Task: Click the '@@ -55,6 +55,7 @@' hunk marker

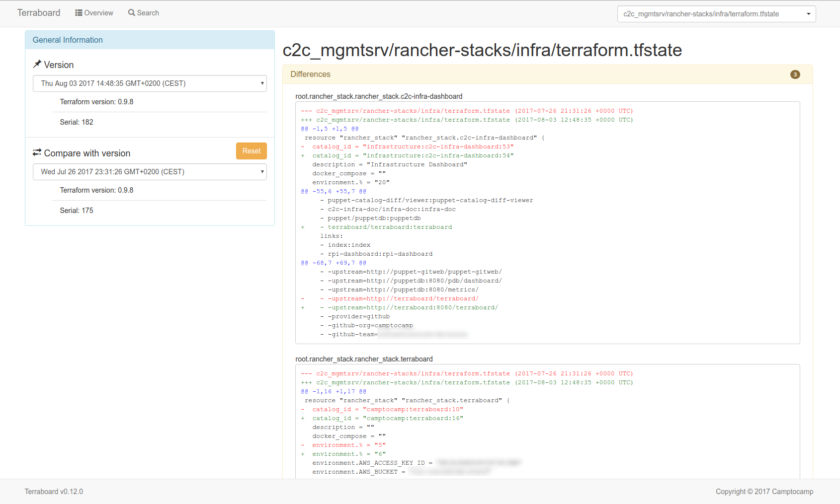Action: [x=334, y=191]
